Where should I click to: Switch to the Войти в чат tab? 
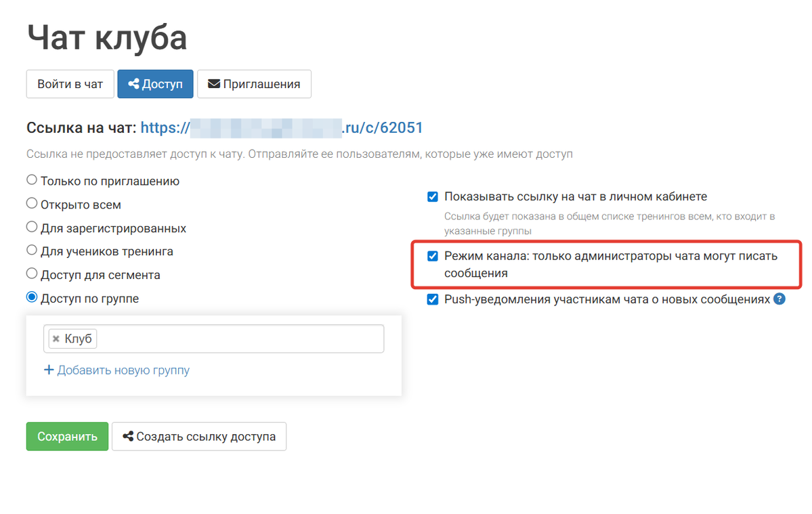coord(70,83)
